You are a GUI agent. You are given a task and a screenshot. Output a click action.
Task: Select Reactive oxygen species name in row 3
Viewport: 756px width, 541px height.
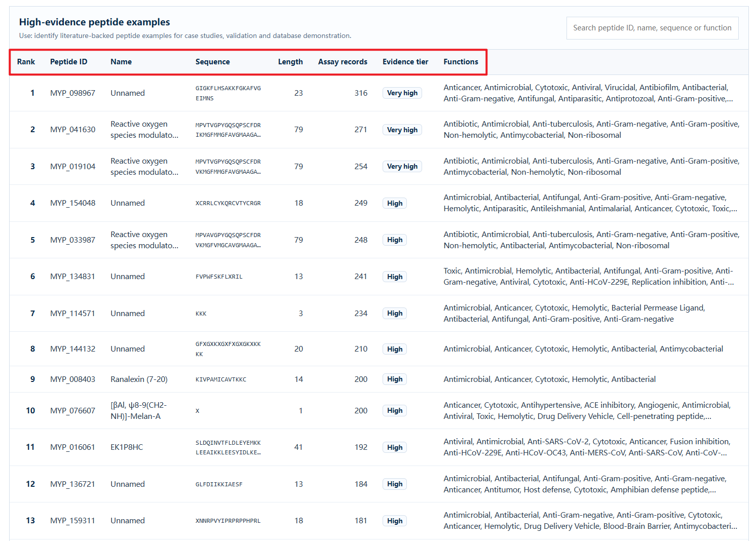(144, 167)
